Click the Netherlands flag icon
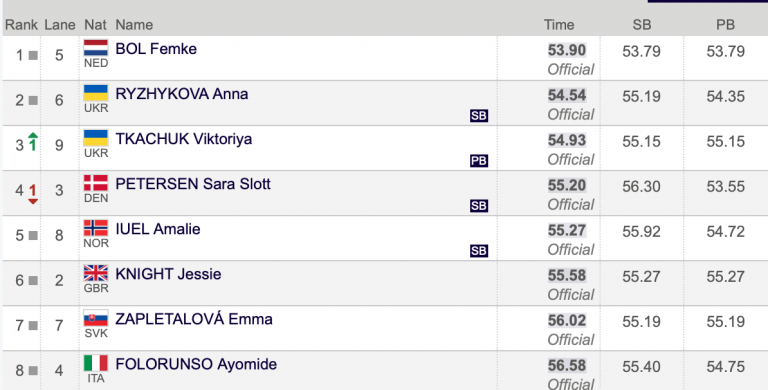 tap(96, 48)
